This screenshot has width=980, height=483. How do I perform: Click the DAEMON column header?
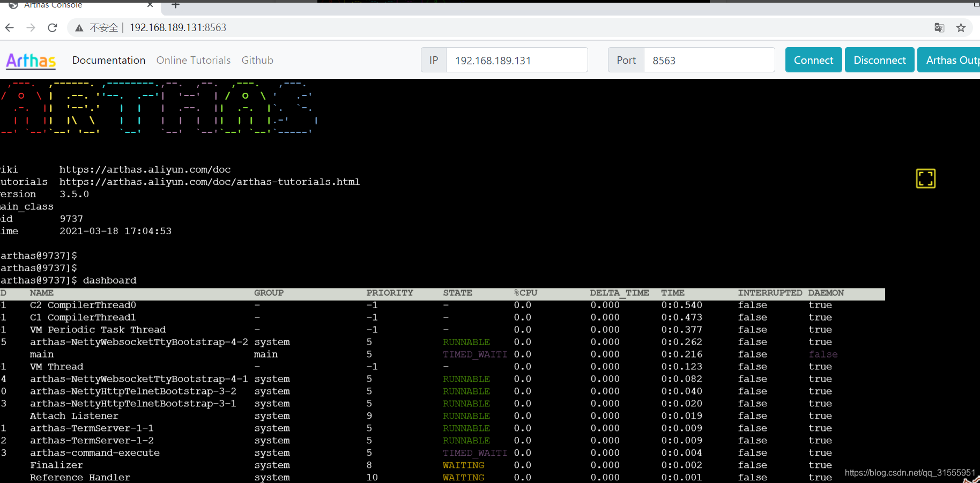pos(826,293)
